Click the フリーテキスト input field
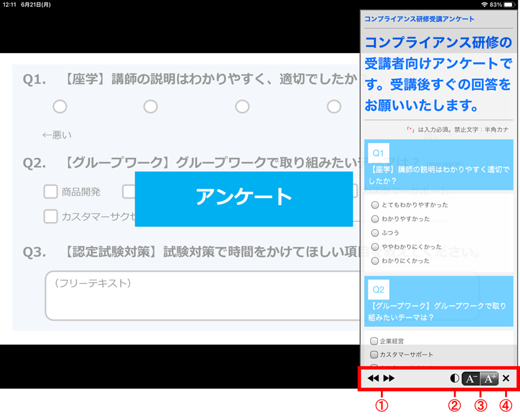This screenshot has width=520, height=420. click(x=197, y=297)
